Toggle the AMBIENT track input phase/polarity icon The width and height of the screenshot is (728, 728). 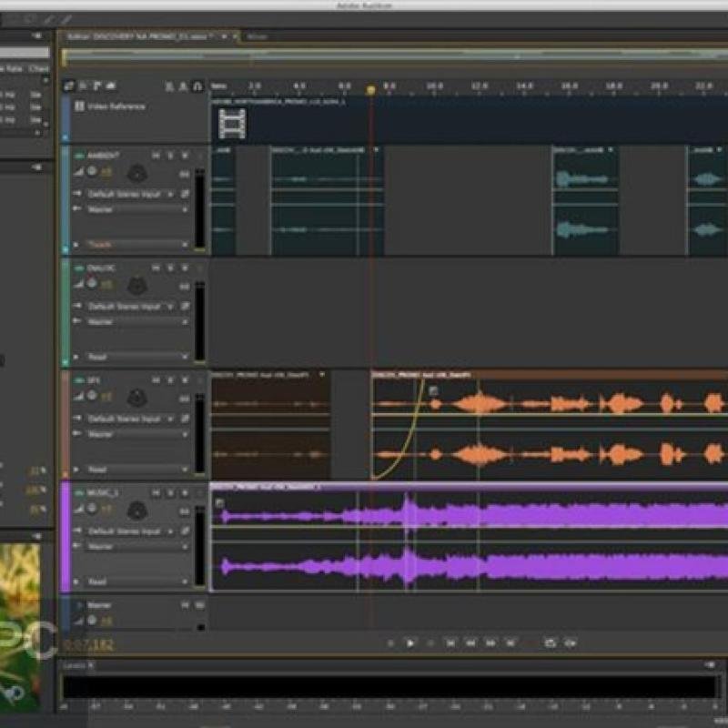[185, 194]
